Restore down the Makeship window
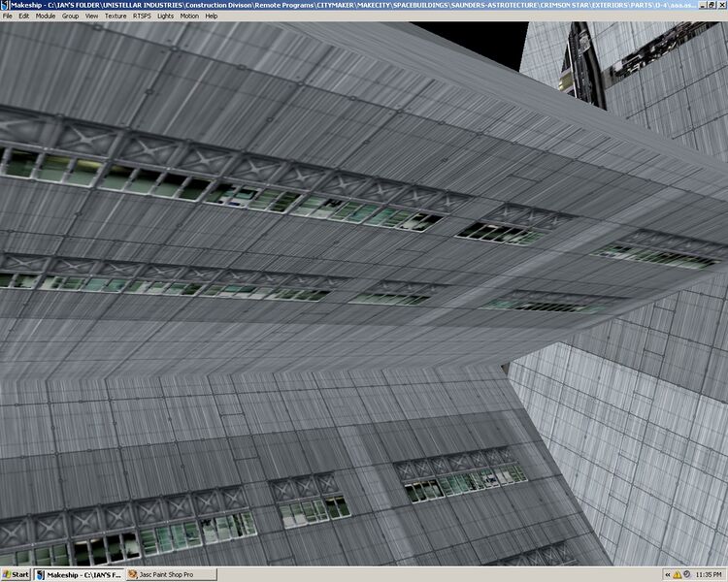Image resolution: width=728 pixels, height=582 pixels. [x=711, y=5]
